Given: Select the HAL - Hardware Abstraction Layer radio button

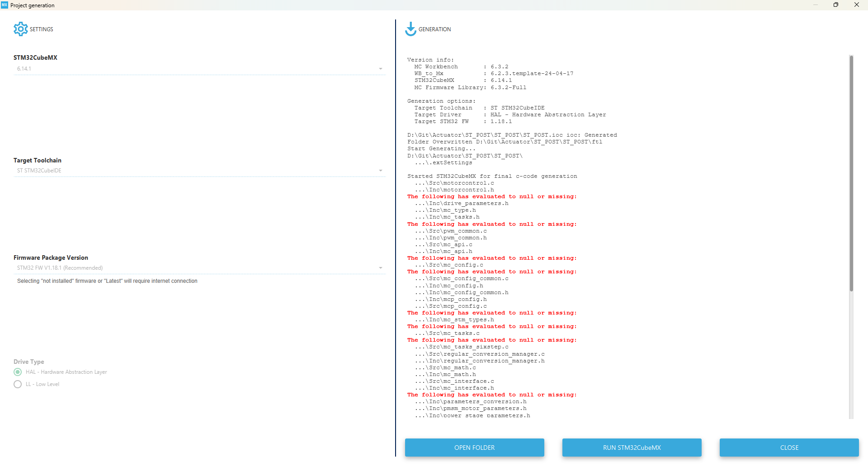Looking at the screenshot, I should click(18, 372).
